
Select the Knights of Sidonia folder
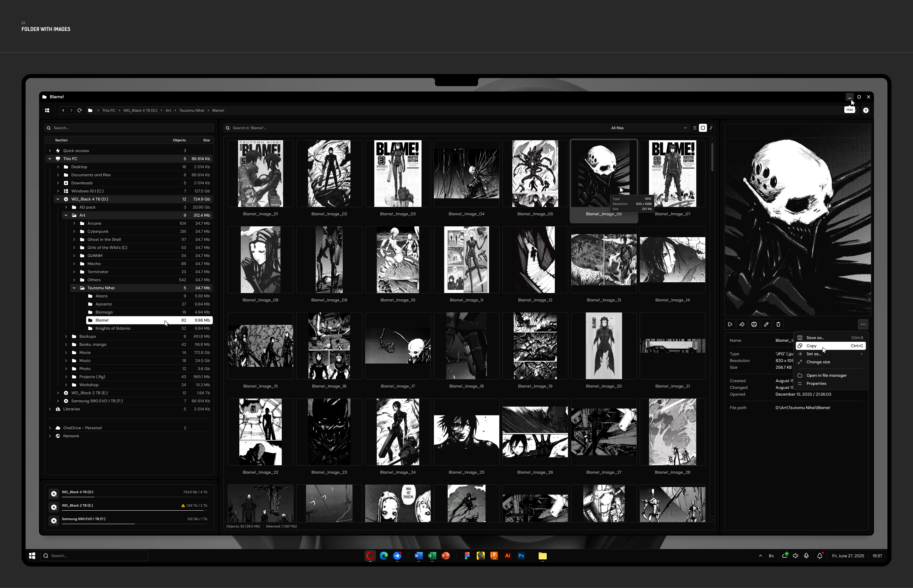click(x=113, y=328)
